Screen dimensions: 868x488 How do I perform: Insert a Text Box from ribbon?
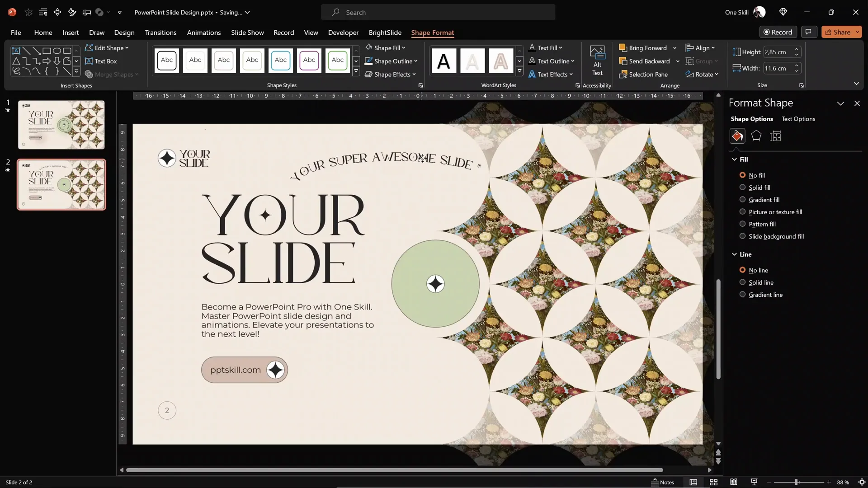[101, 61]
